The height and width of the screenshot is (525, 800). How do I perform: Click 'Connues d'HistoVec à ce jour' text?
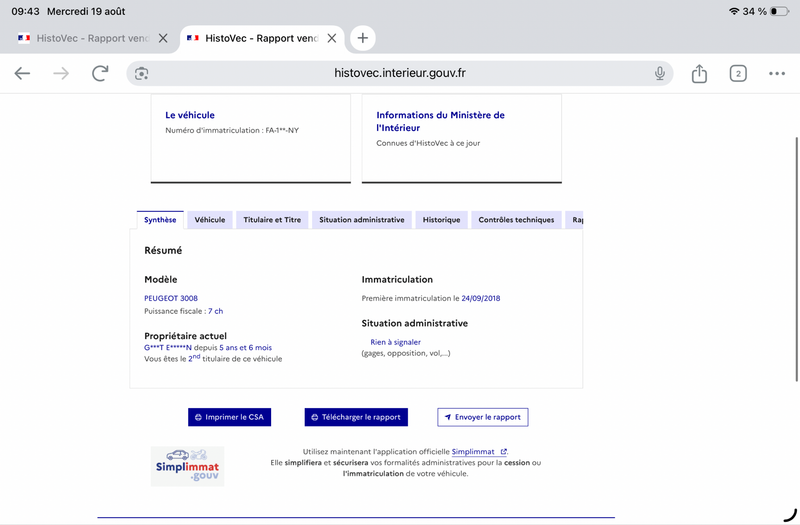(428, 143)
